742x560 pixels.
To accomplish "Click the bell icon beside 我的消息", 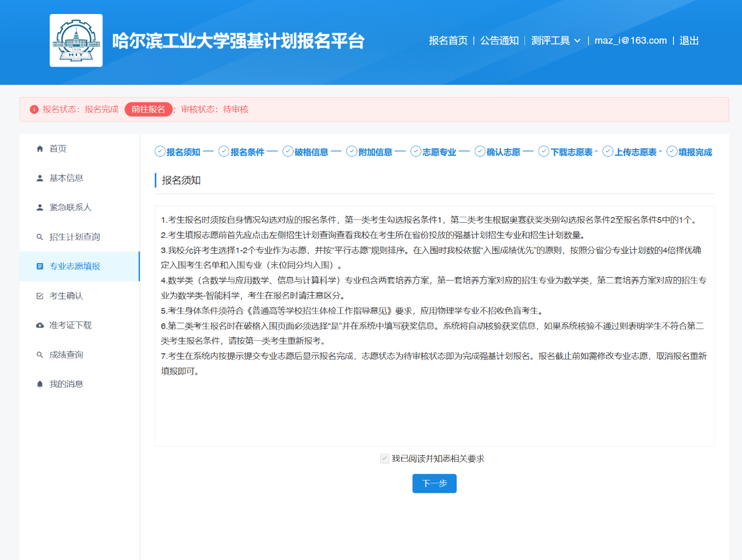I will (40, 384).
